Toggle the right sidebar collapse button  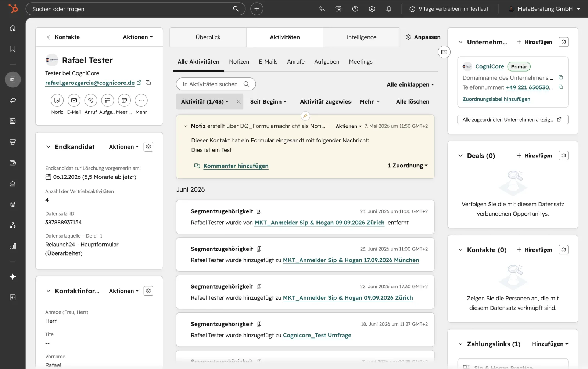[x=444, y=52]
